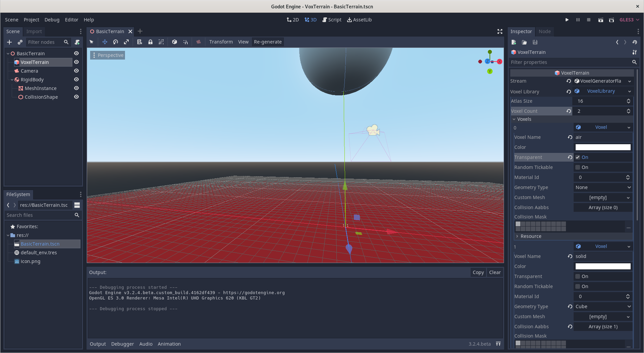The image size is (644, 353).
Task: Collapse the Voxels section
Action: pos(515,119)
